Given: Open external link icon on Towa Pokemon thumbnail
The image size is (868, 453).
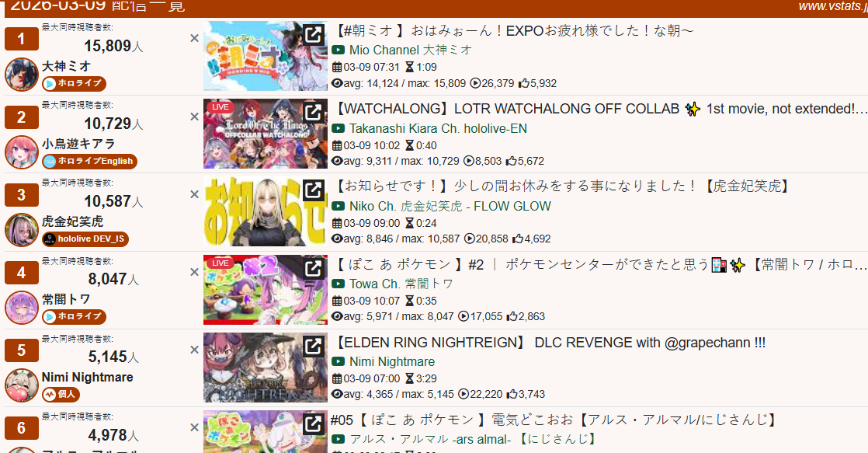Looking at the screenshot, I should (x=314, y=268).
